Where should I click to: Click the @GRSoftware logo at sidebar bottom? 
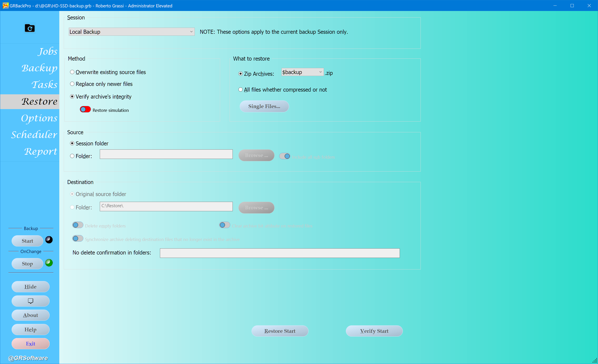coord(28,358)
